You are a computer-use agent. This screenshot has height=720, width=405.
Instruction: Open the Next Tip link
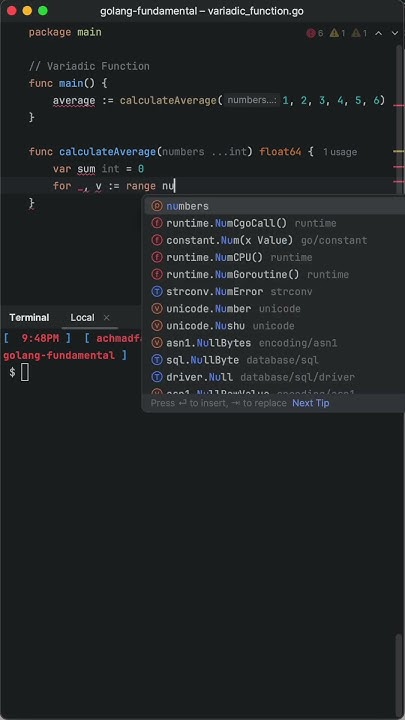(x=311, y=403)
